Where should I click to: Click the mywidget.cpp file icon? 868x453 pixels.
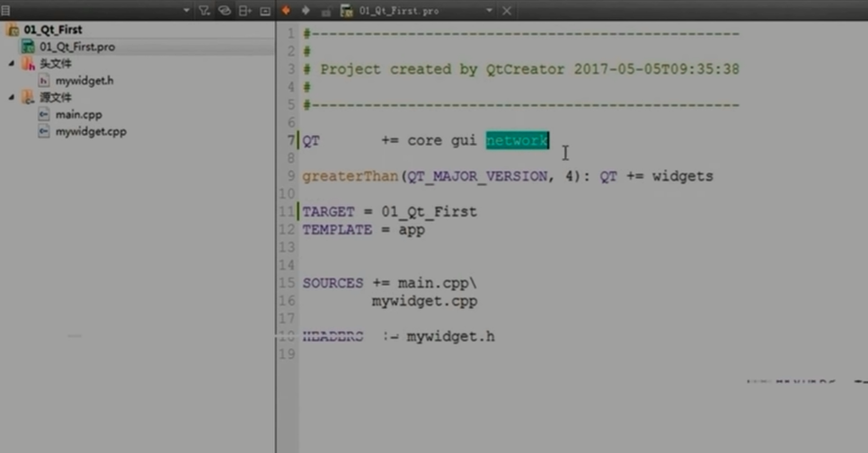[44, 132]
